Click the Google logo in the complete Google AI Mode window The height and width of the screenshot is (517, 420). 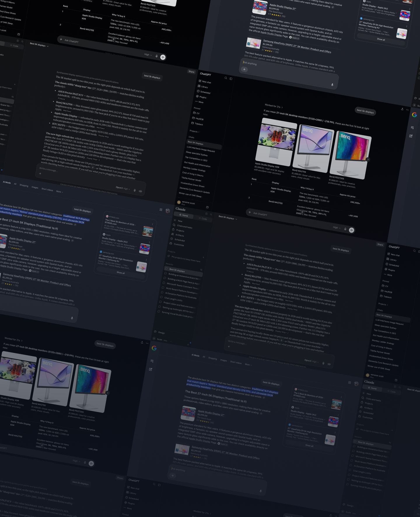point(154,348)
